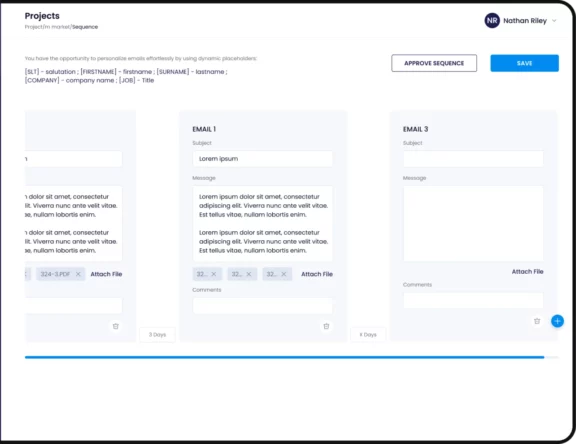Open the X Days delay selector
This screenshot has width=576, height=444.
point(368,335)
